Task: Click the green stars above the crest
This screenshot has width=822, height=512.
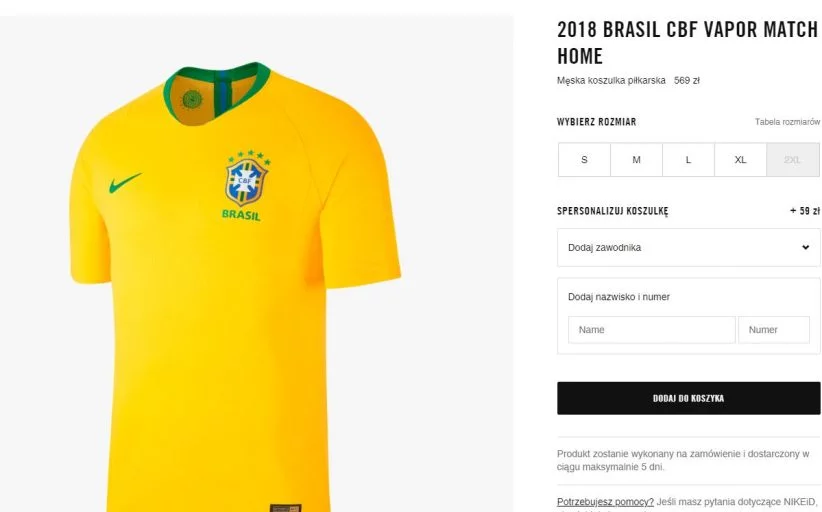Action: 250,156
